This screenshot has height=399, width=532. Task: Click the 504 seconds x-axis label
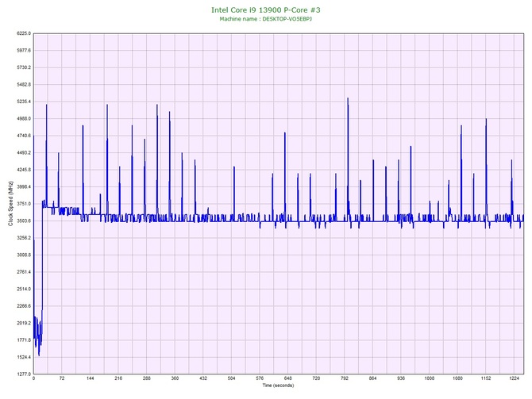[231, 378]
